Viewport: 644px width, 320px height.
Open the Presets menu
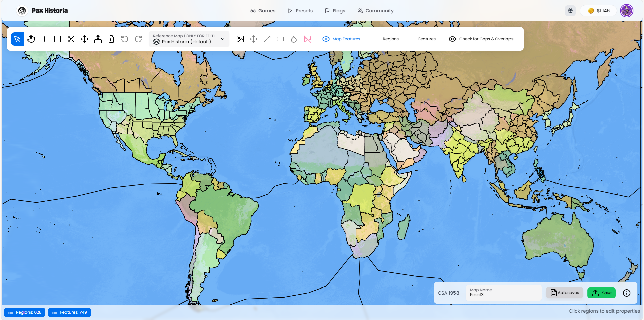300,11
